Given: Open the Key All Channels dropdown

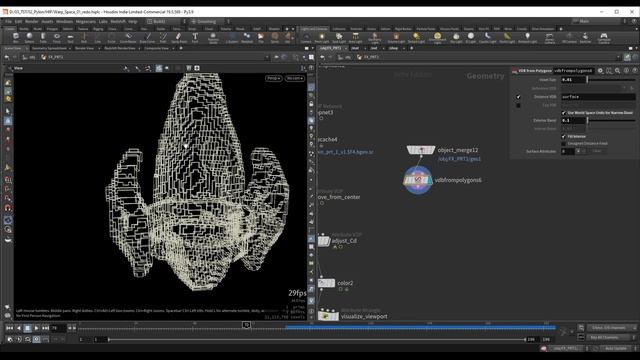Looking at the screenshot, I should pos(611,337).
